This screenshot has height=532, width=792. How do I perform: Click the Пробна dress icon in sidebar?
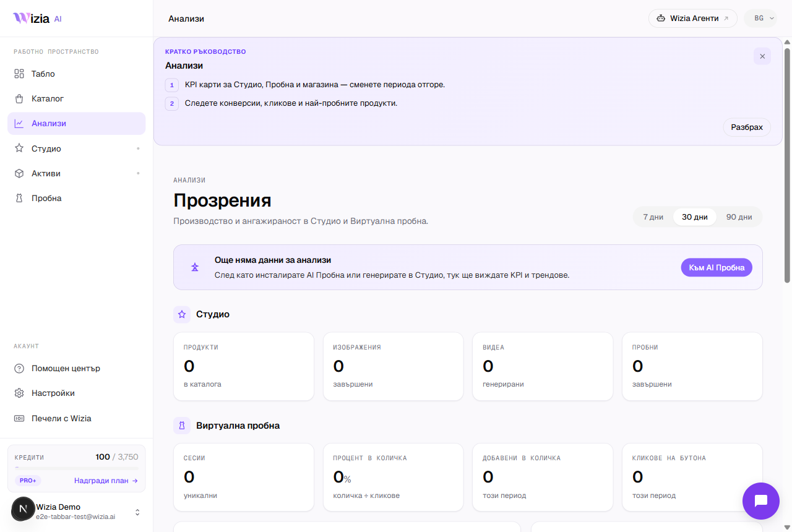pos(19,198)
